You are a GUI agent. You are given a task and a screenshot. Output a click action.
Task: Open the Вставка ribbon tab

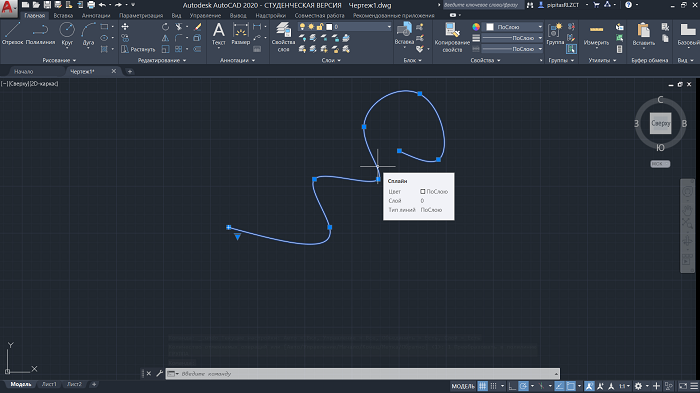coord(63,15)
